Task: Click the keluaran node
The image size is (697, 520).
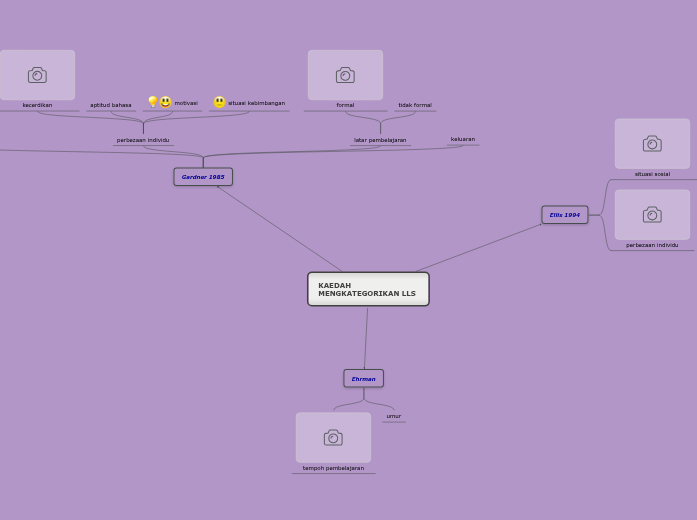Action: click(463, 139)
